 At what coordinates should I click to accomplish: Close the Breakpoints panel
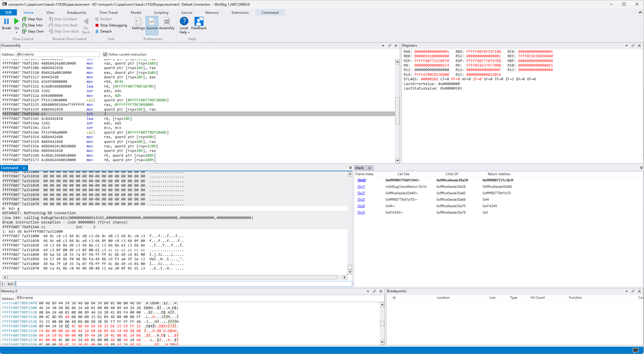tap(639, 291)
